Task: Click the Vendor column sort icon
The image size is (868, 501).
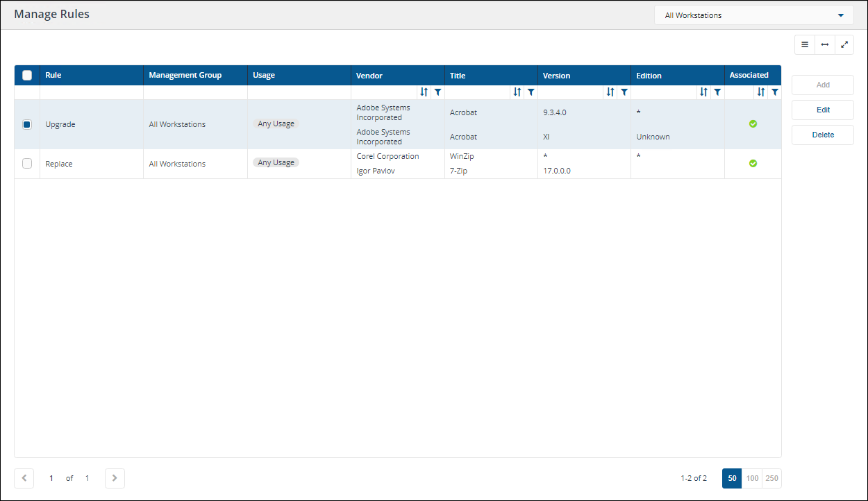Action: [424, 92]
